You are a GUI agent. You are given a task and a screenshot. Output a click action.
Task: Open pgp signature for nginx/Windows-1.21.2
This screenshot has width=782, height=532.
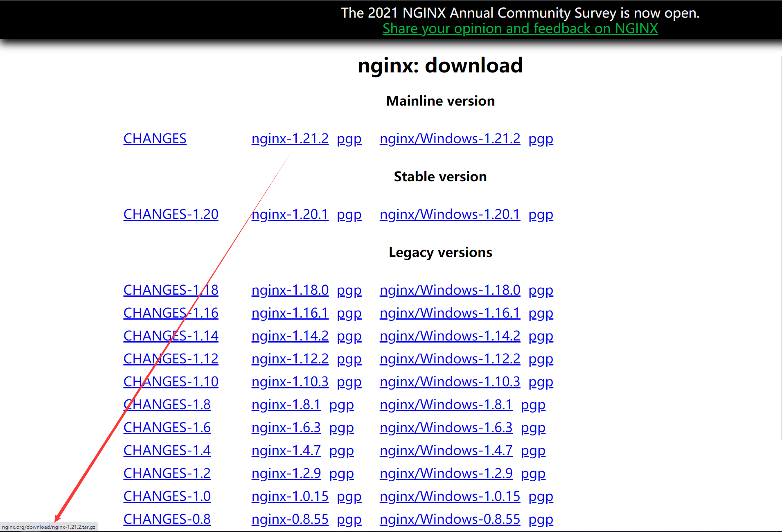click(x=541, y=139)
